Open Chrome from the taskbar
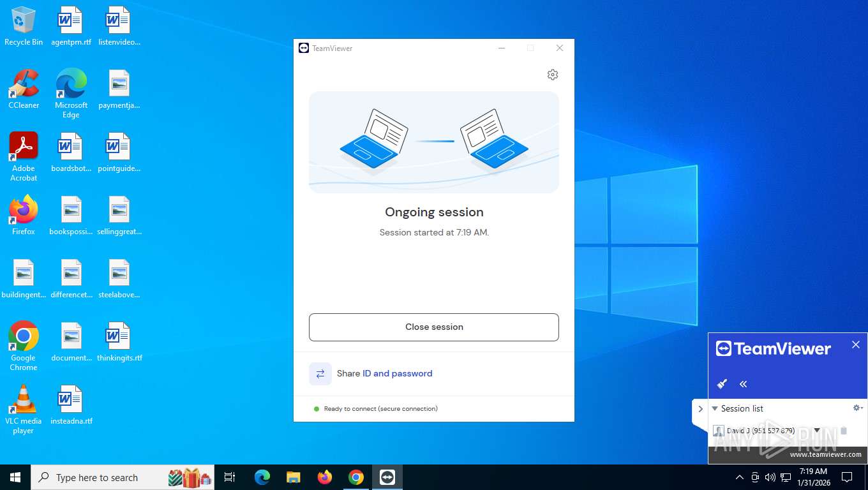This screenshot has height=490, width=868. 356,477
